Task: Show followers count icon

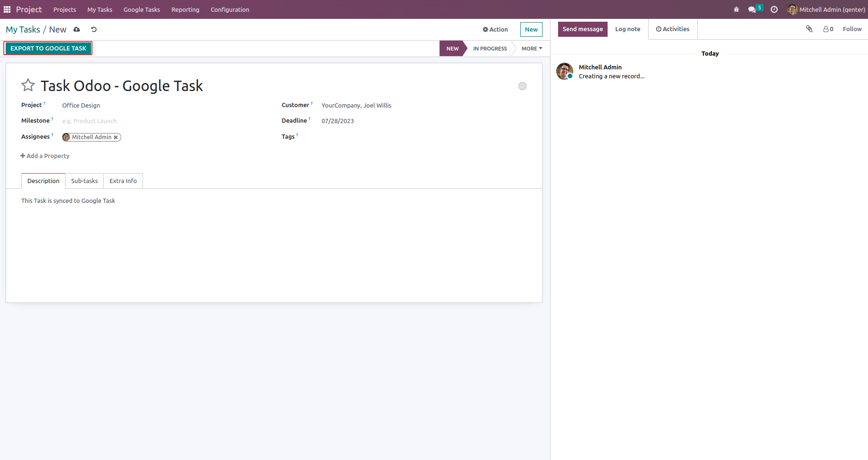Action: coord(828,29)
